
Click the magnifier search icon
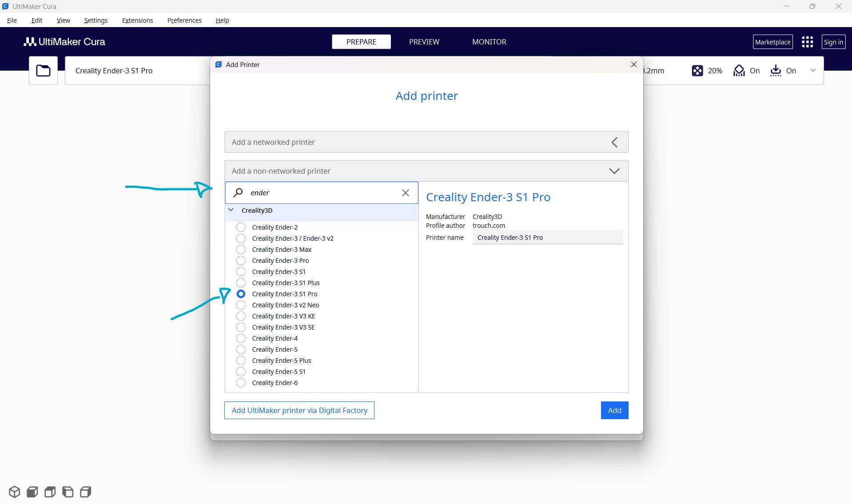(238, 192)
